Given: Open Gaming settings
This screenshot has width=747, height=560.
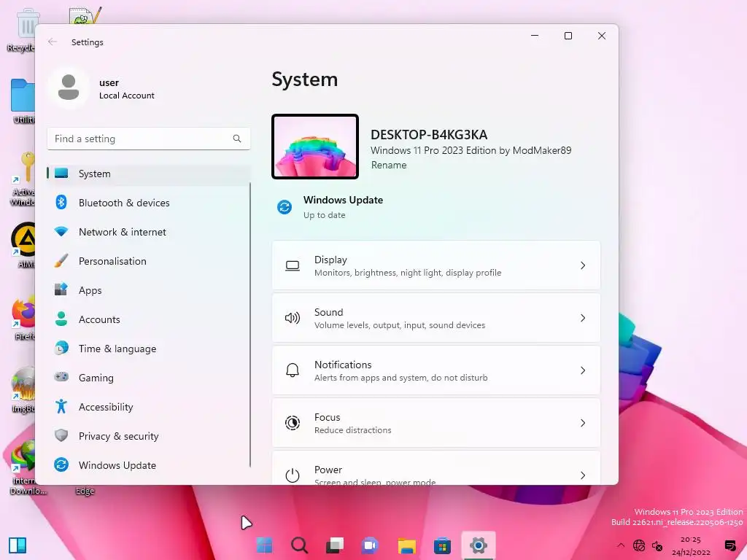Looking at the screenshot, I should [x=149, y=378].
